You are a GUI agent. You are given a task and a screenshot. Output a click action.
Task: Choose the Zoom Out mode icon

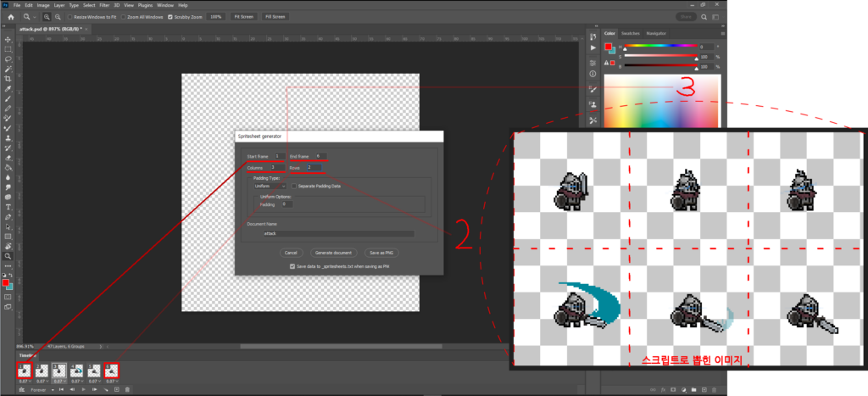coord(58,17)
